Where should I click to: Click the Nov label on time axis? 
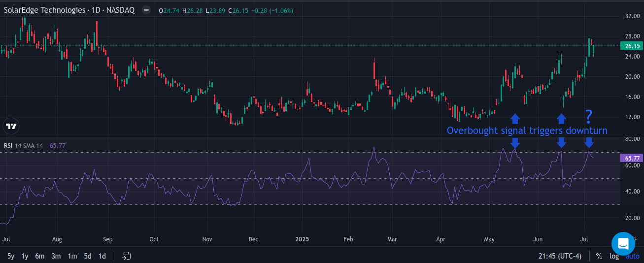(x=207, y=239)
